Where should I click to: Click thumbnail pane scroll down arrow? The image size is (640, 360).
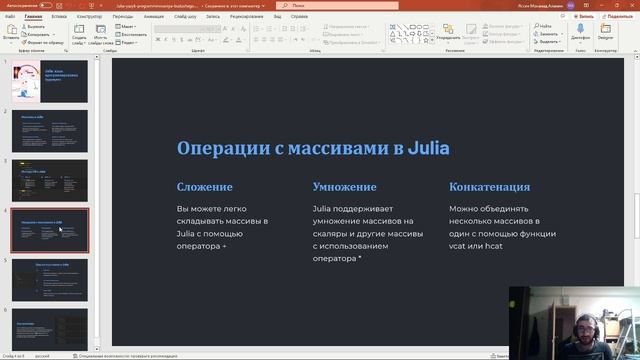pos(97,349)
